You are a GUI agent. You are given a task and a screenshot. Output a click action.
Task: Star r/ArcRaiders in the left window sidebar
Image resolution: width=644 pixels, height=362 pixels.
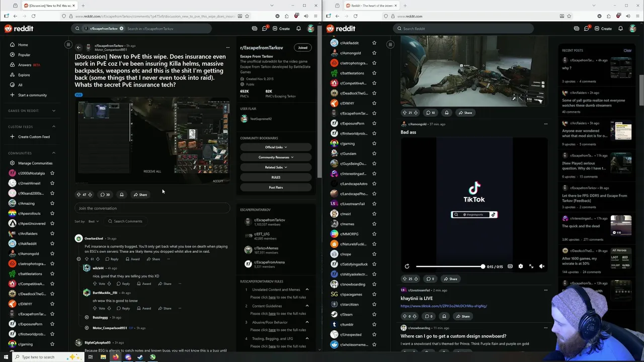coord(52,234)
